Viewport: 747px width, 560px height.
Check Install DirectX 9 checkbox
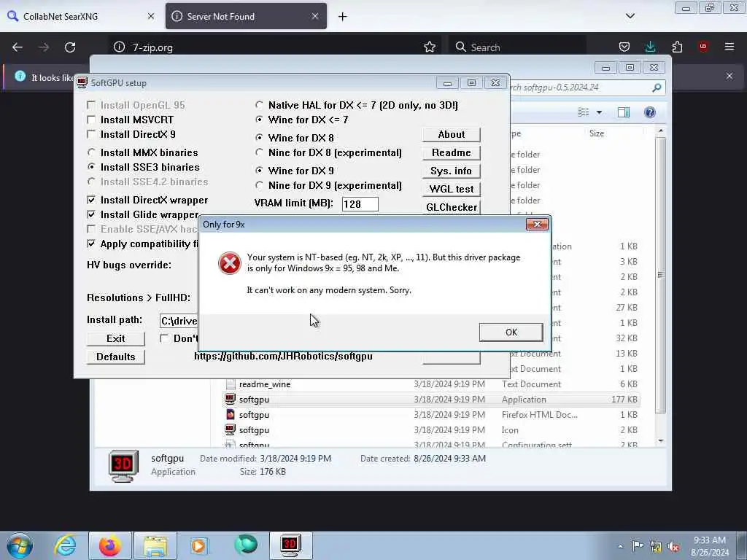[x=91, y=134]
